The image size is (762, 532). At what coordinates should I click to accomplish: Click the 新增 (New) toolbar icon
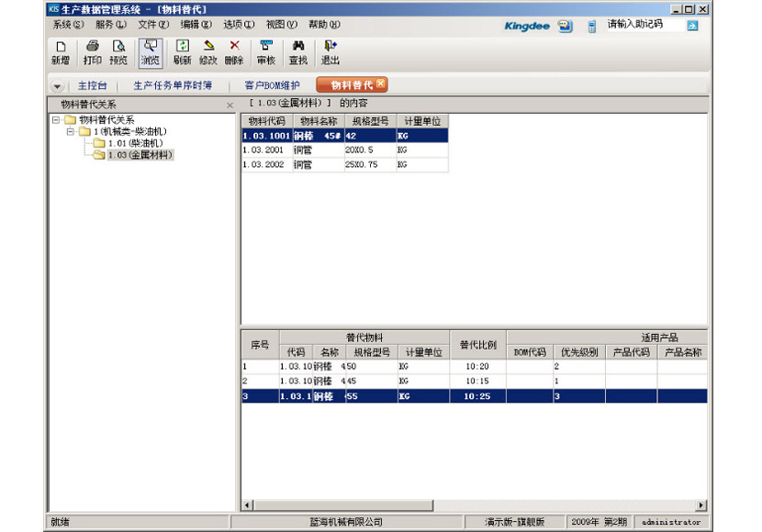[60, 51]
